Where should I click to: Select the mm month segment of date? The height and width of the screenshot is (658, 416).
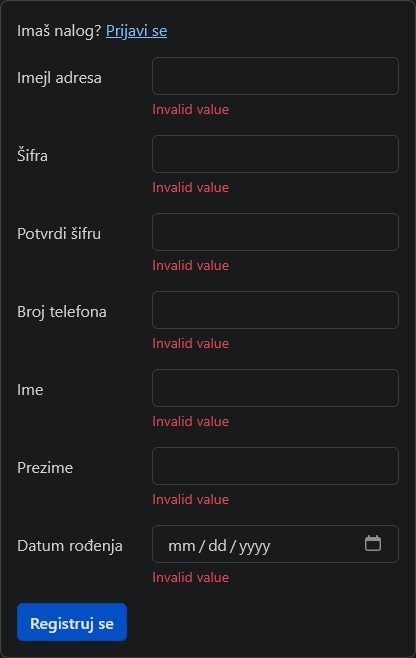pyautogui.click(x=182, y=546)
